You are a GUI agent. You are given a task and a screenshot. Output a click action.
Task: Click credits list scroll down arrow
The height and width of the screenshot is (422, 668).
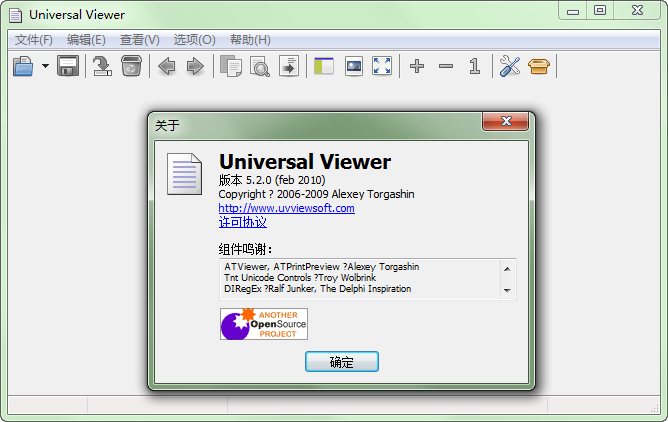[x=507, y=290]
